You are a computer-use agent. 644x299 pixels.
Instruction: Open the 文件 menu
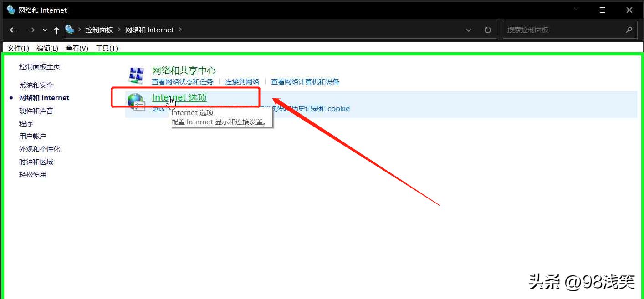18,48
